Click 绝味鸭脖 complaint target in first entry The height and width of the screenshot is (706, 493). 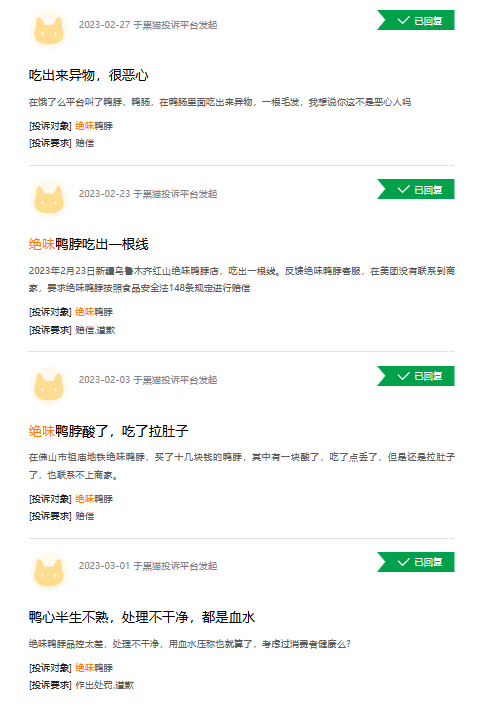click(x=94, y=126)
